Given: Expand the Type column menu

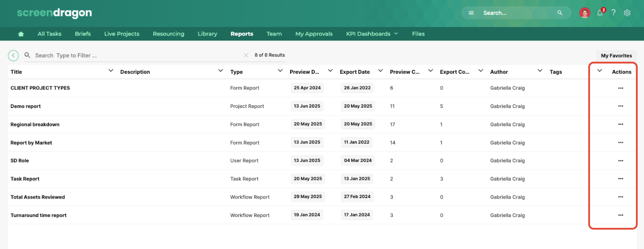Looking at the screenshot, I should [280, 71].
